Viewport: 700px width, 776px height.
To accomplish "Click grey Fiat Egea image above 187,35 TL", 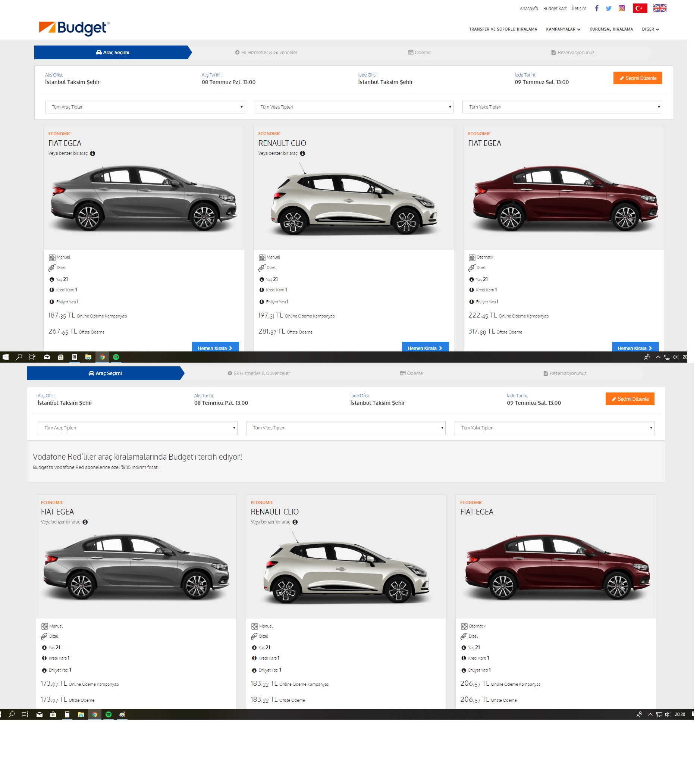I will (x=144, y=198).
